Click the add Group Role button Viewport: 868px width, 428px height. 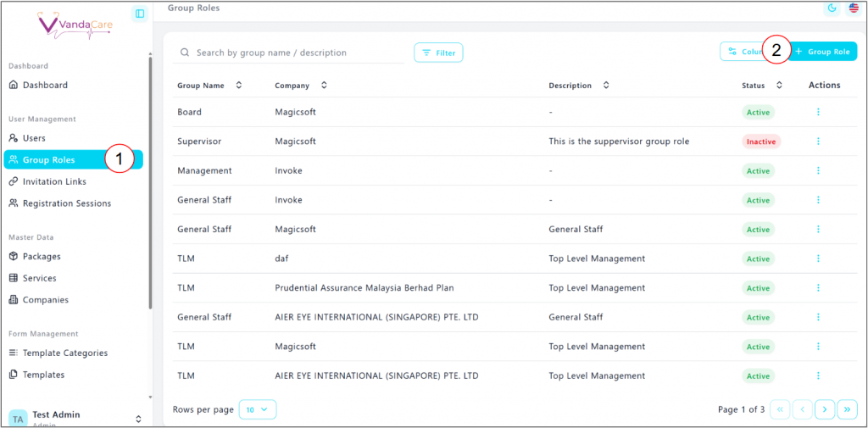(824, 52)
